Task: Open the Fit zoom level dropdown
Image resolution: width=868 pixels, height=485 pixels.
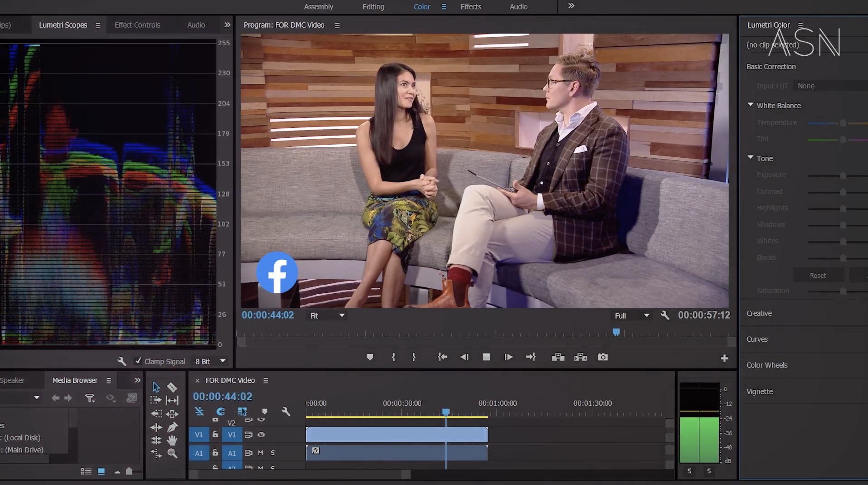Action: click(x=327, y=315)
